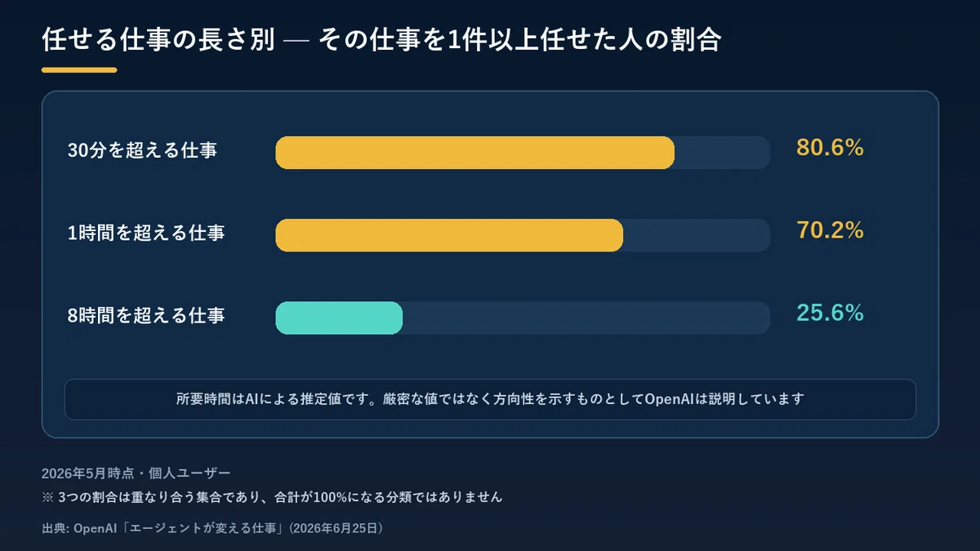
Task: Click the 2026年5月時点・個人ユーザー caption
Action: click(136, 473)
